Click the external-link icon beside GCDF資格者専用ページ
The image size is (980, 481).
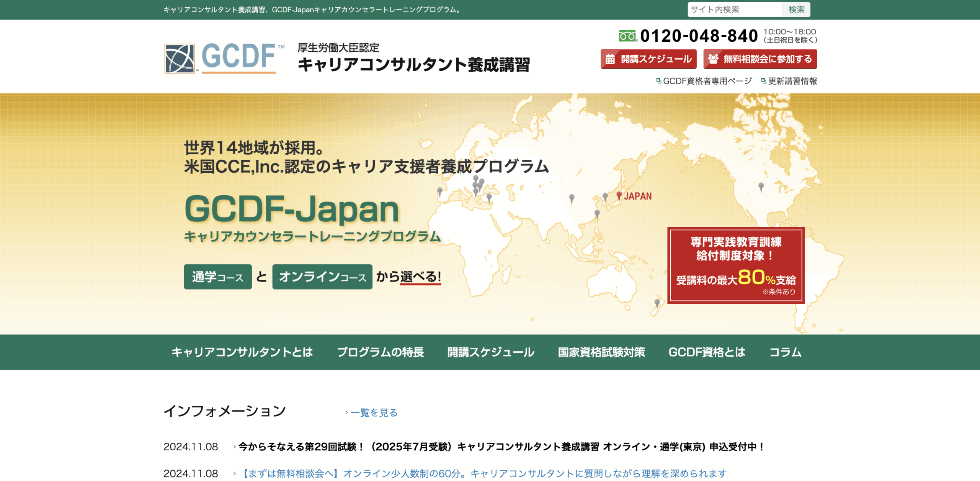pos(658,81)
